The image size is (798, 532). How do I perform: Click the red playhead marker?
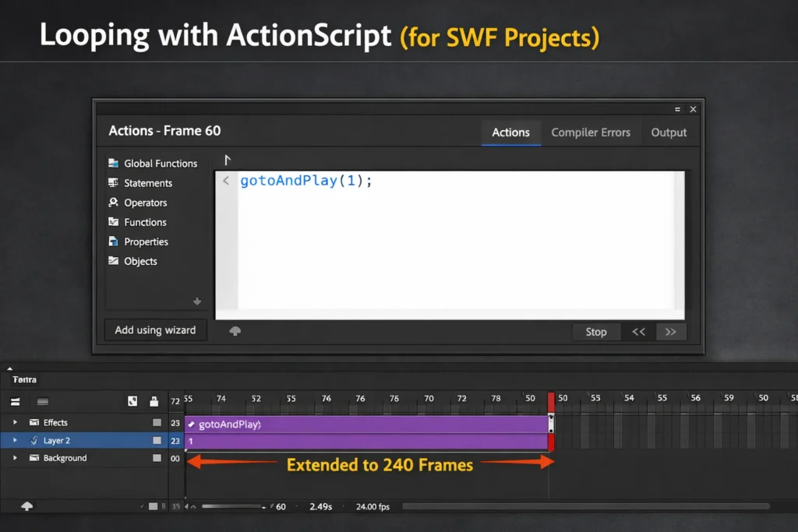coord(551,402)
